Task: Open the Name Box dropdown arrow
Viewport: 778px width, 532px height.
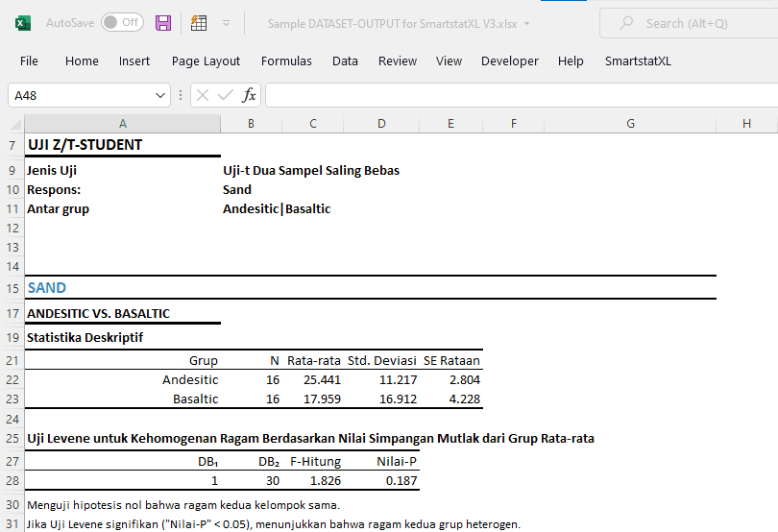Action: 160,95
